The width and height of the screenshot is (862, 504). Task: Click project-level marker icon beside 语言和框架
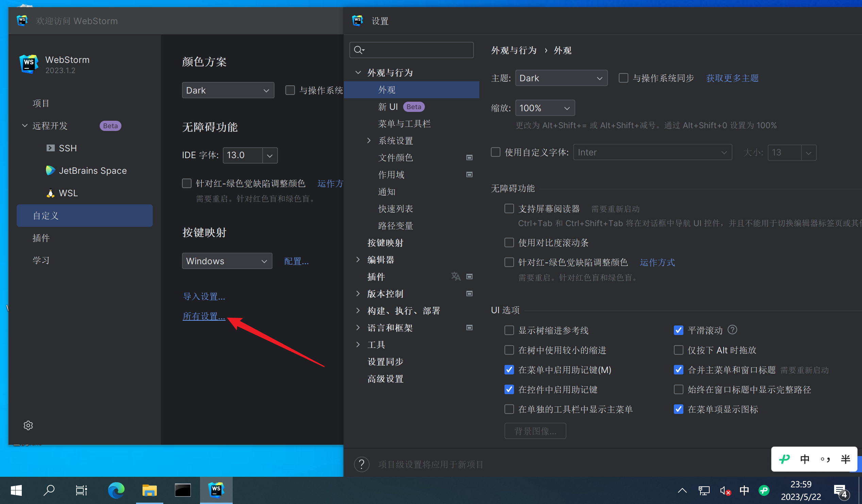[469, 327]
